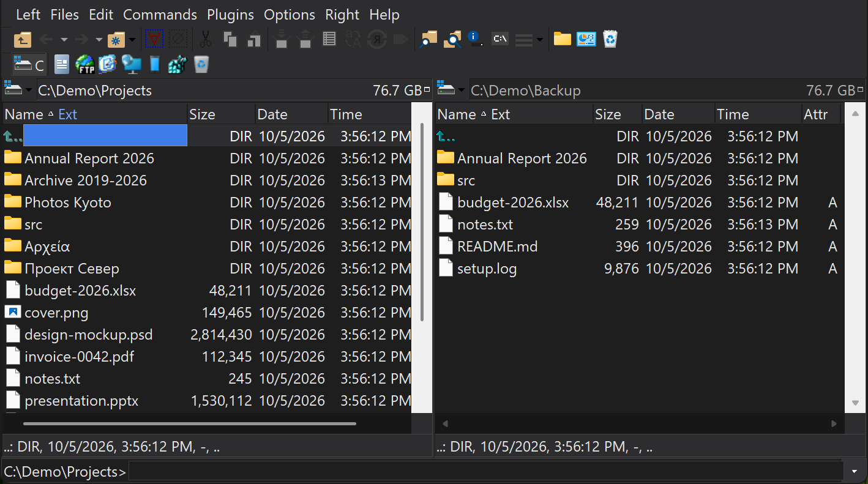Select design-mockup.psd in the left panel
This screenshot has width=868, height=484.
[89, 335]
